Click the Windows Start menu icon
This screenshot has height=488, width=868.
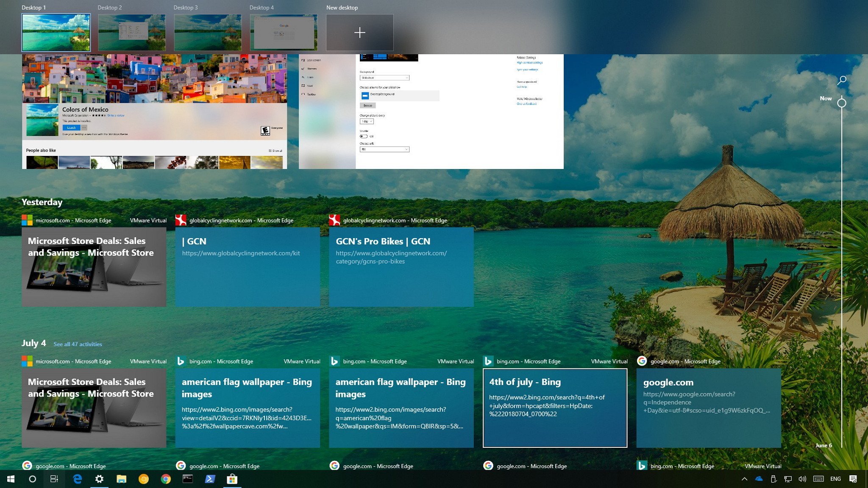click(x=10, y=479)
